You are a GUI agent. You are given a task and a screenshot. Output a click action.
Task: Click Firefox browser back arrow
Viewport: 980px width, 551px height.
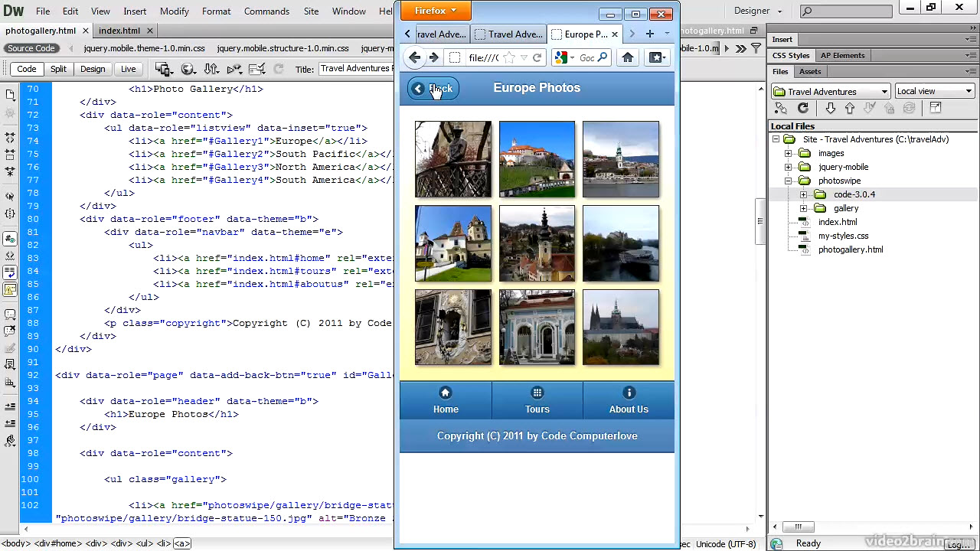414,57
